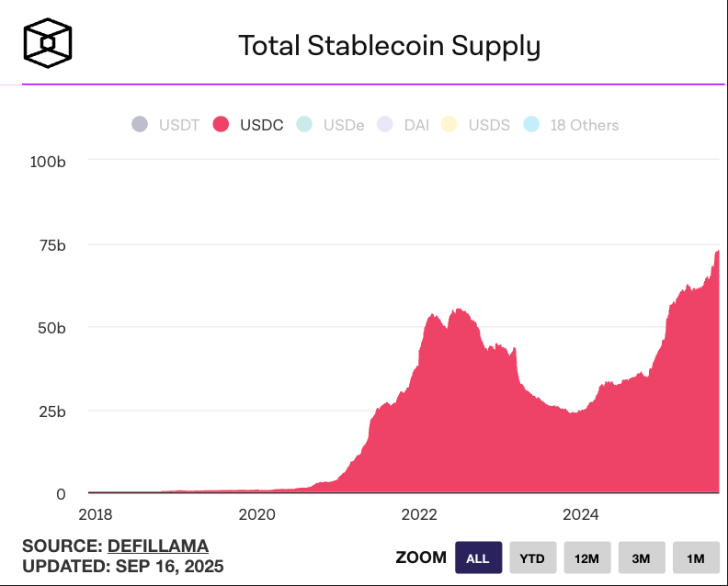This screenshot has width=728, height=586.
Task: Toggle the USDS legend circle
Action: coord(449,125)
